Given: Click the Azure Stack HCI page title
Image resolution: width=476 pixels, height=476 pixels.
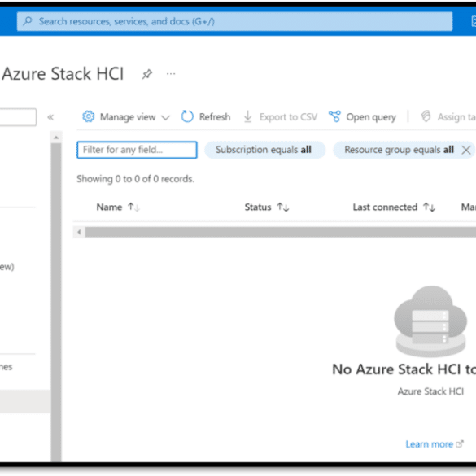Looking at the screenshot, I should coord(63,74).
